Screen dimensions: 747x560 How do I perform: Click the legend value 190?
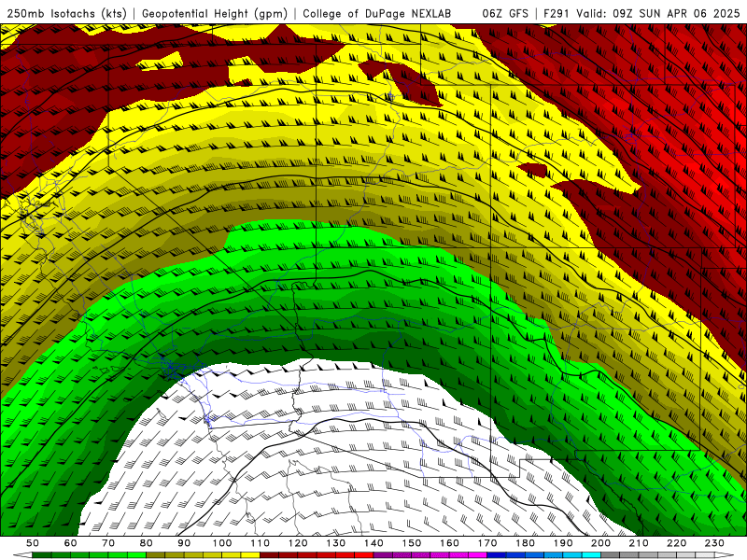point(563,543)
